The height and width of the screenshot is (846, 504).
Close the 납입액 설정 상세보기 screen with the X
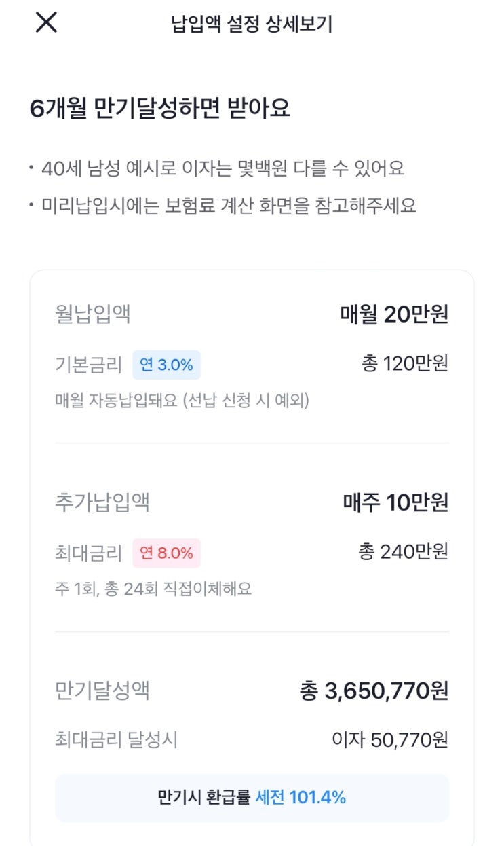pyautogui.click(x=46, y=22)
